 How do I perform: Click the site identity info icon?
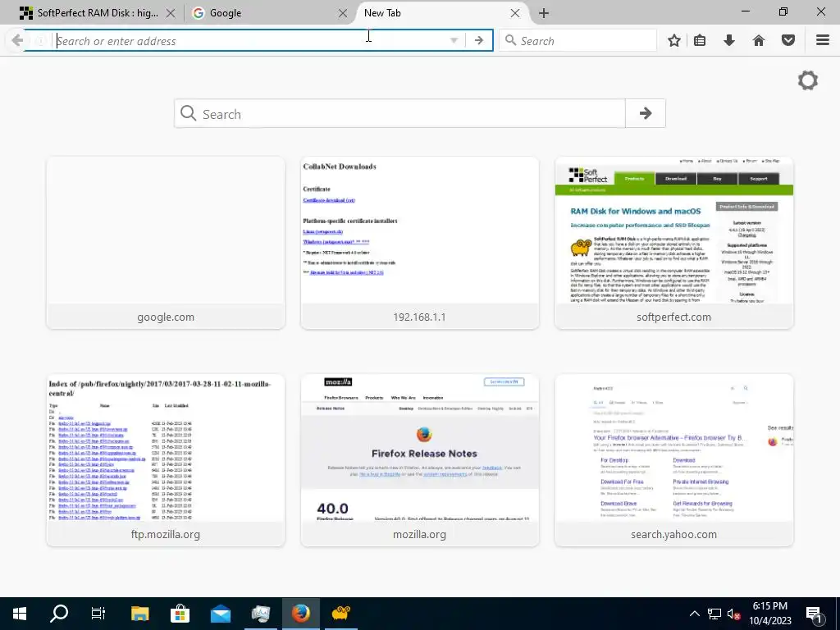point(40,41)
